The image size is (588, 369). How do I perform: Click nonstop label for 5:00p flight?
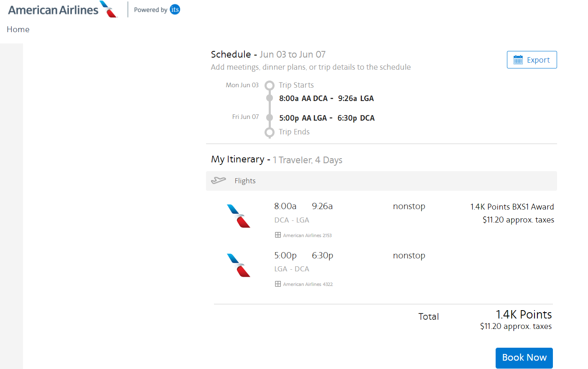pyautogui.click(x=409, y=255)
